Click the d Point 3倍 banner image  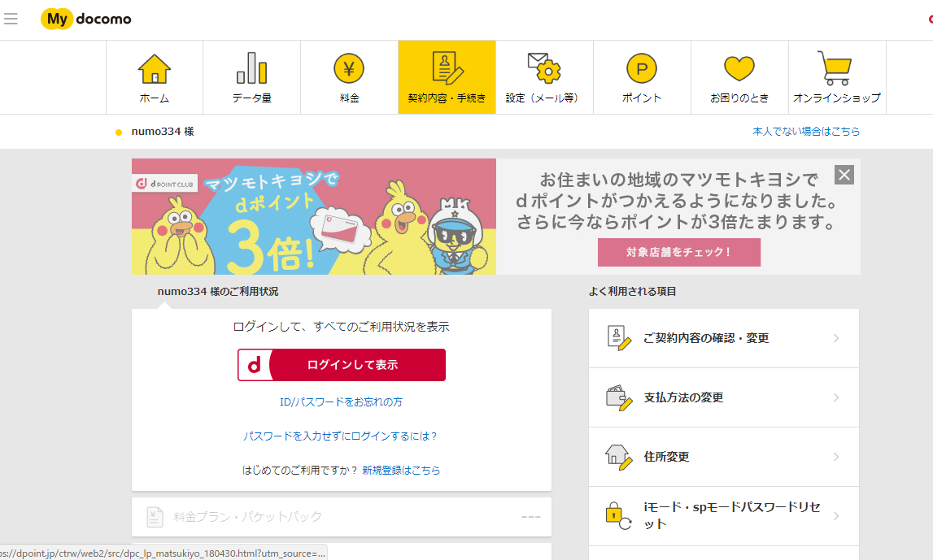(313, 216)
